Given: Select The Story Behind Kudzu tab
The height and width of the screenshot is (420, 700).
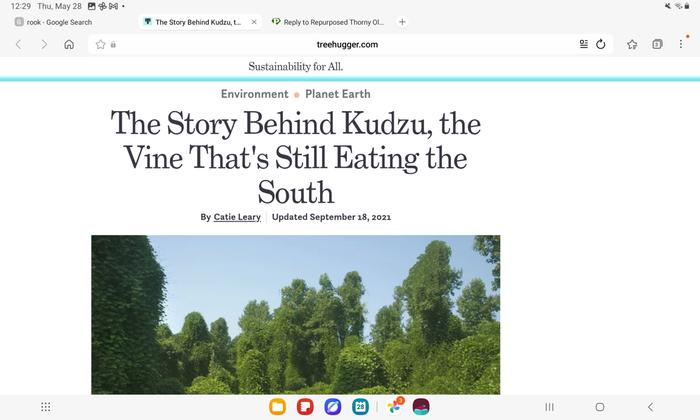Looking at the screenshot, I should click(x=198, y=22).
